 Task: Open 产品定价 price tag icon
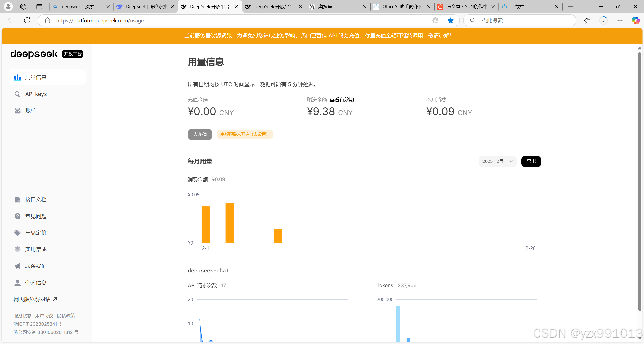pos(17,233)
